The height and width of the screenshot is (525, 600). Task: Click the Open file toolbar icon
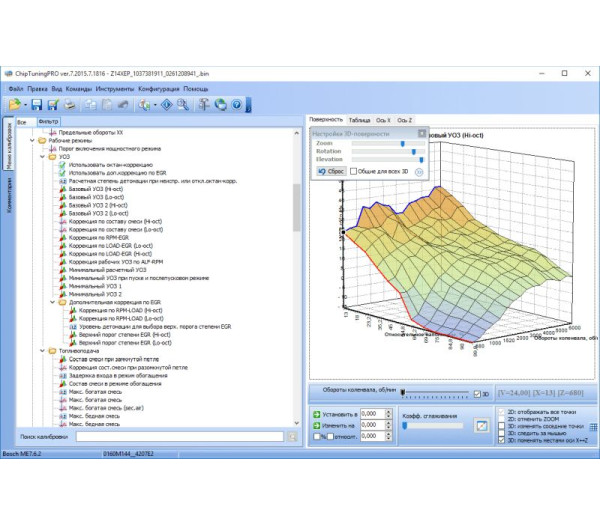[15, 104]
